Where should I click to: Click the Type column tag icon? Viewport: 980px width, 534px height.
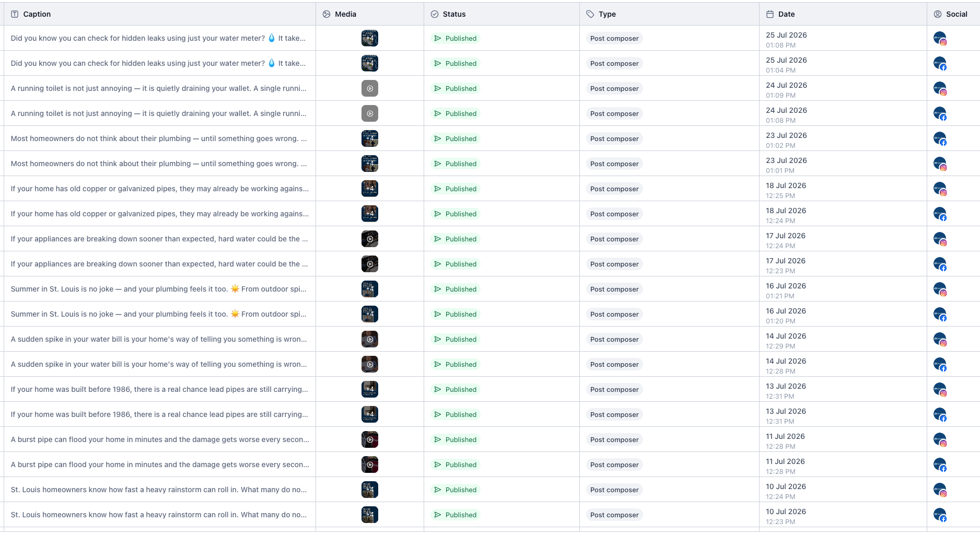(590, 14)
